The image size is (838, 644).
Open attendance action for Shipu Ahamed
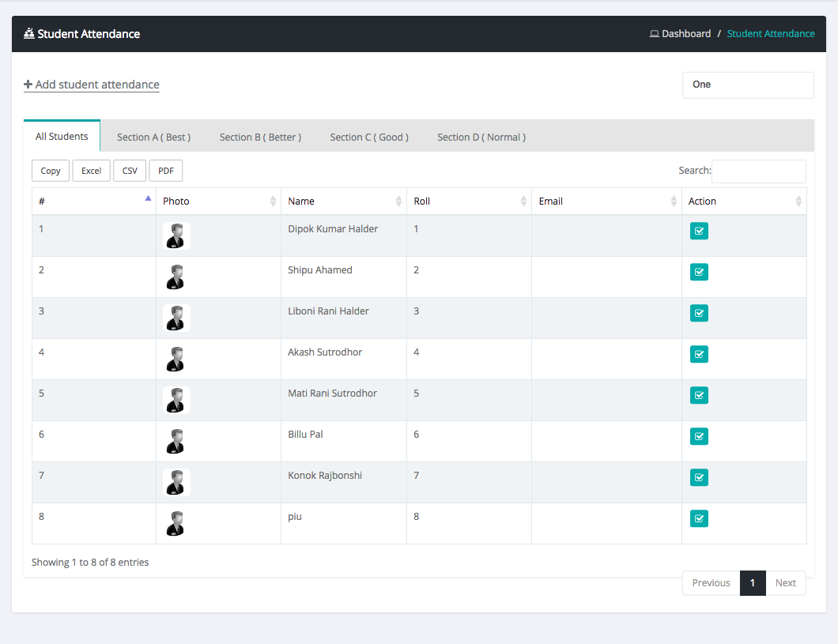699,272
